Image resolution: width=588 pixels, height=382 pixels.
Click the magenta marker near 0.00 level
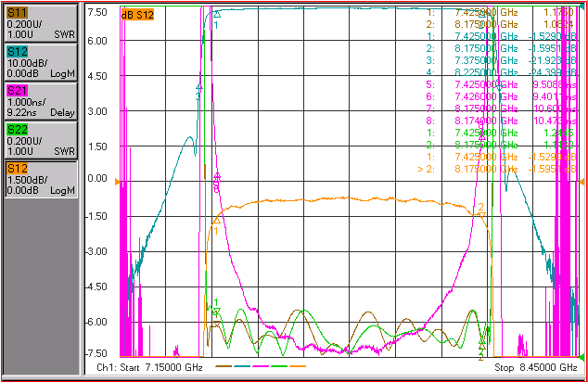[217, 176]
